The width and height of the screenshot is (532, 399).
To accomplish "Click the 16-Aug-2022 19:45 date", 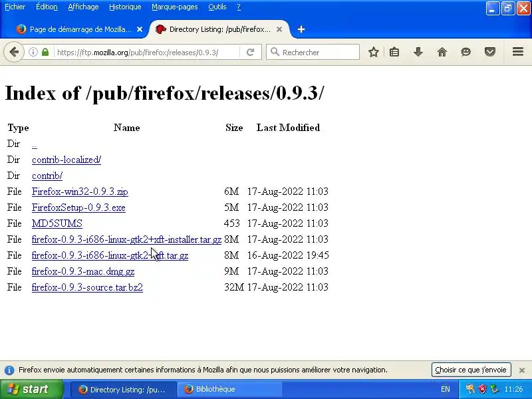I will coord(288,255).
